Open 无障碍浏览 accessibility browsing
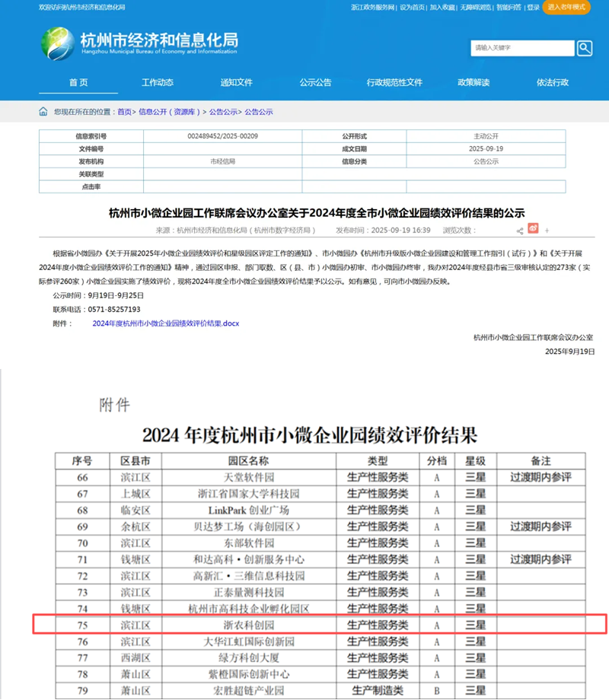Screen dimensions: 609x700 475,7
